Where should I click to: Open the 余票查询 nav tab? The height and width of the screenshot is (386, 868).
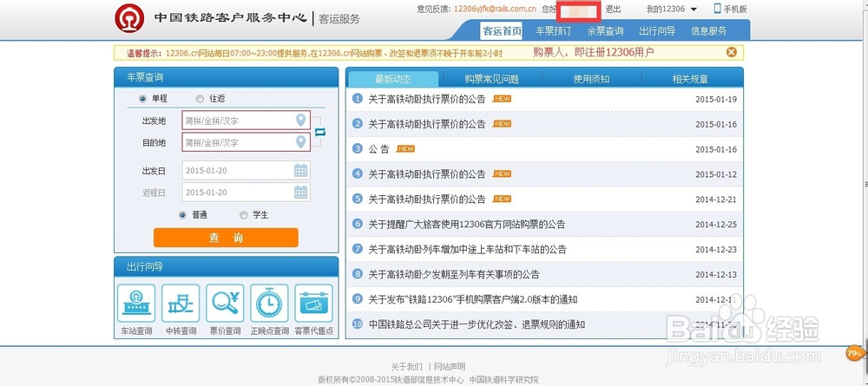[605, 31]
